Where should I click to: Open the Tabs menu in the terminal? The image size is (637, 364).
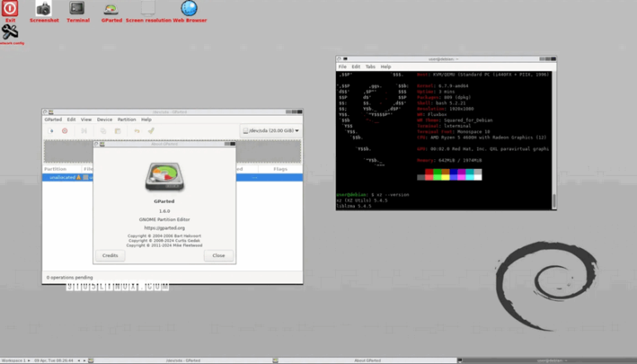click(x=370, y=66)
